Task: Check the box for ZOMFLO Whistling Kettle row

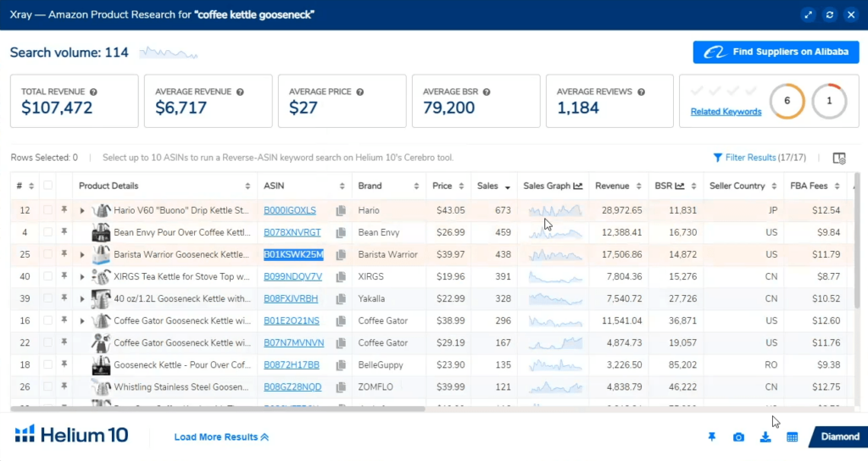Action: [48, 386]
